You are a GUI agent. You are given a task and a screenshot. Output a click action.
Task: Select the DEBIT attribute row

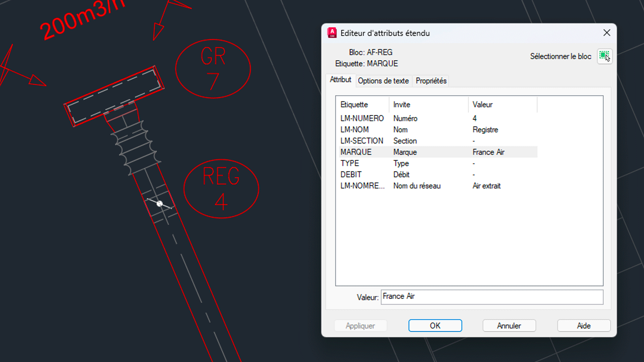[x=438, y=175]
